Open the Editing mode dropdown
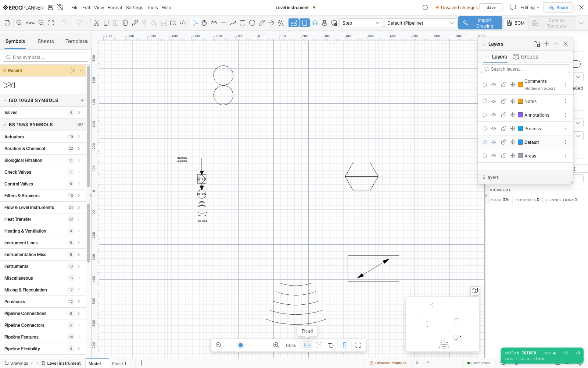Image resolution: width=588 pixels, height=368 pixels. tap(530, 7)
